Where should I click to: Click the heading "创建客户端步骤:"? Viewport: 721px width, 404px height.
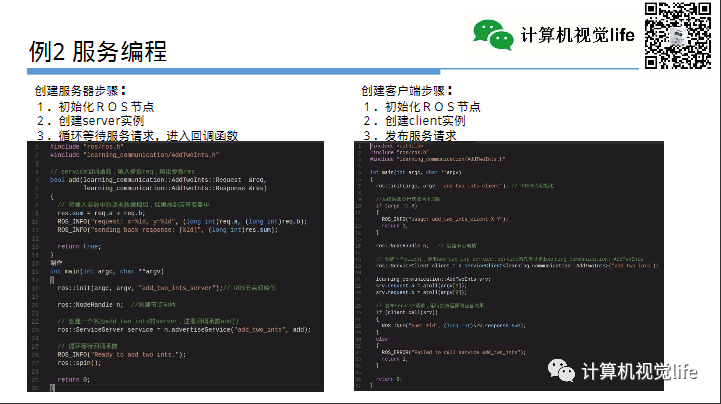406,91
